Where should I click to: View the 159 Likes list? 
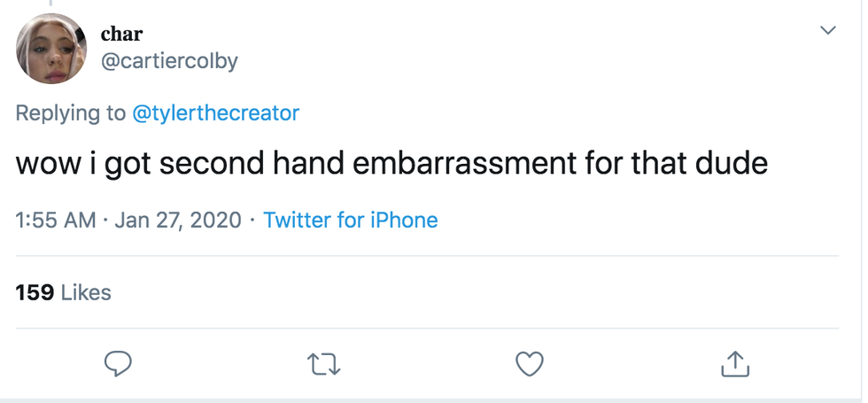tap(64, 292)
